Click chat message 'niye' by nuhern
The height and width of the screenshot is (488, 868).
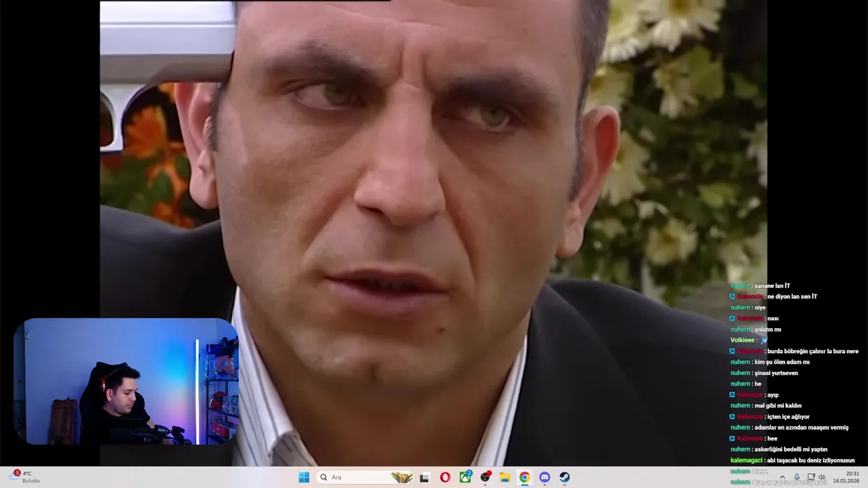pos(759,308)
